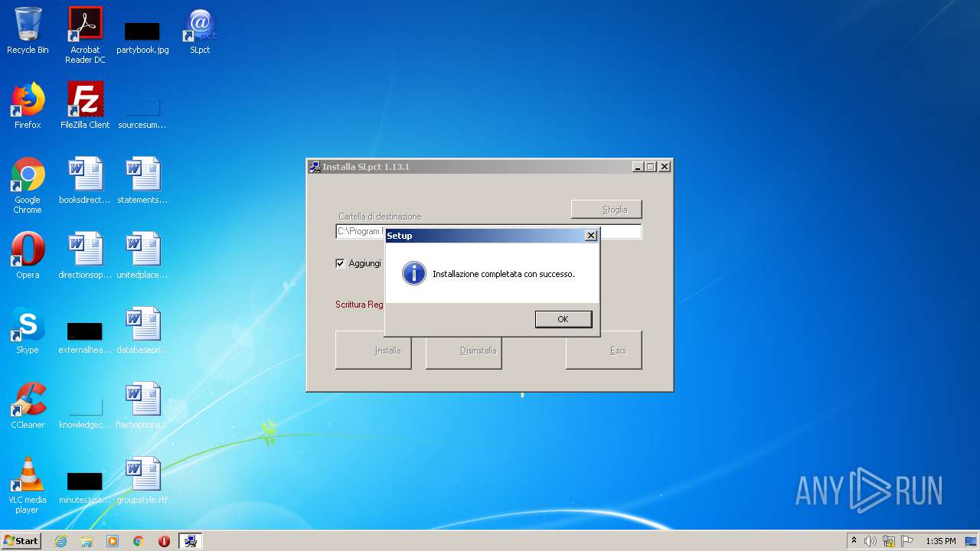The height and width of the screenshot is (551, 980).
Task: Switch to the SLpct installer taskbar button
Action: click(x=190, y=541)
